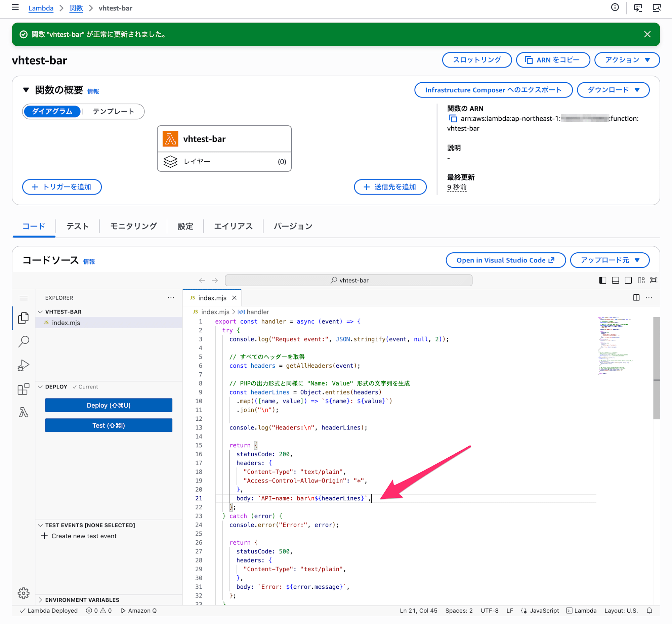This screenshot has width=672, height=624.
Task: Click the スロットリング button
Action: tap(477, 60)
